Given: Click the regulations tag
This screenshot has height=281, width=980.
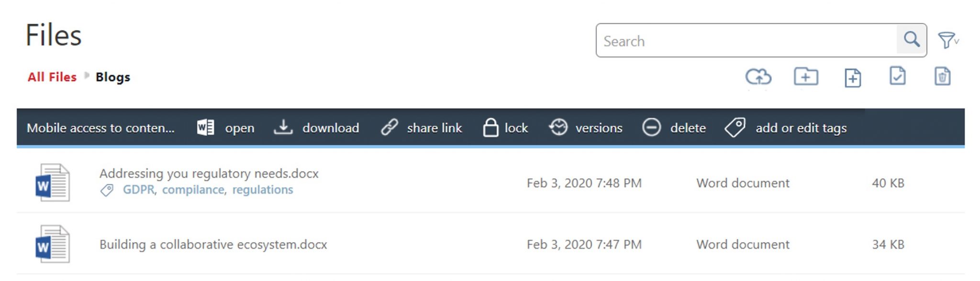Looking at the screenshot, I should [263, 190].
